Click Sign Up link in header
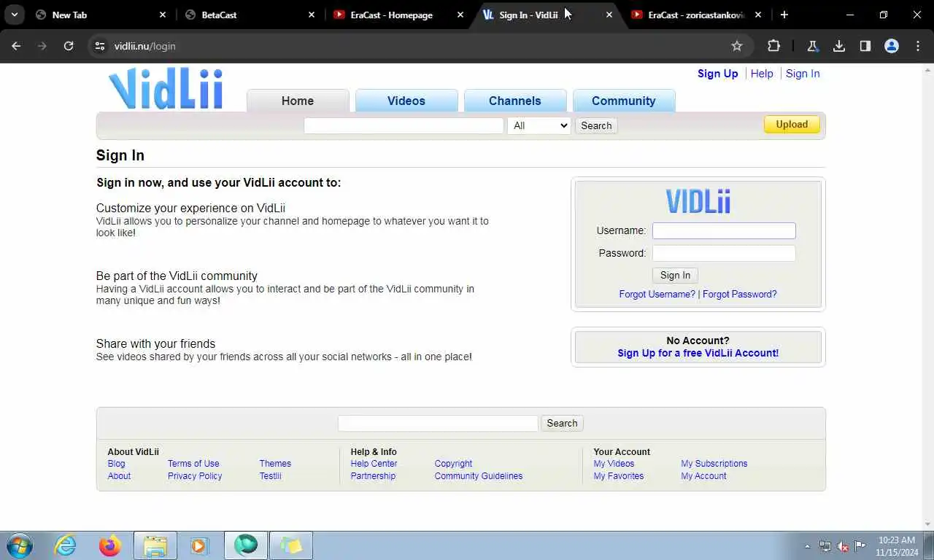 click(718, 74)
